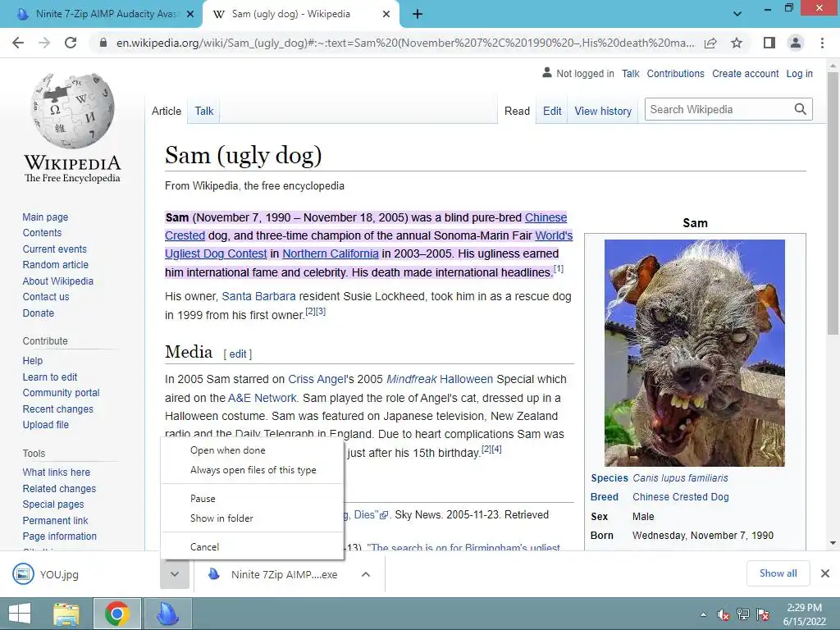
Task: Click Show all downloads
Action: 778,573
